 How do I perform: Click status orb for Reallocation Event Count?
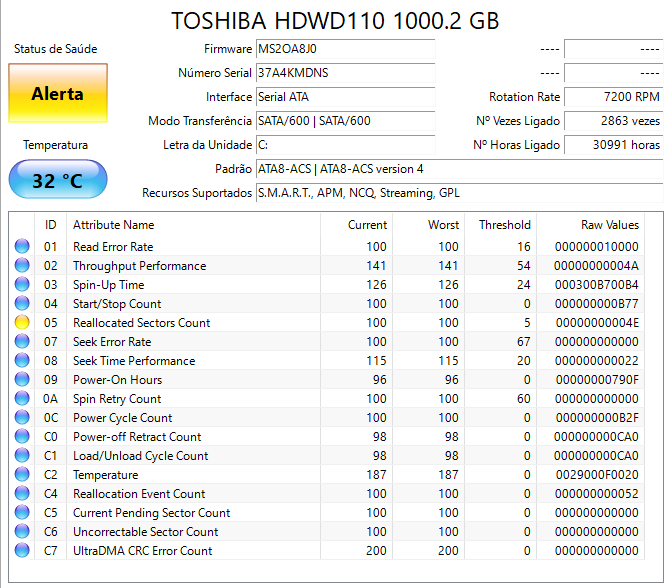tap(22, 494)
